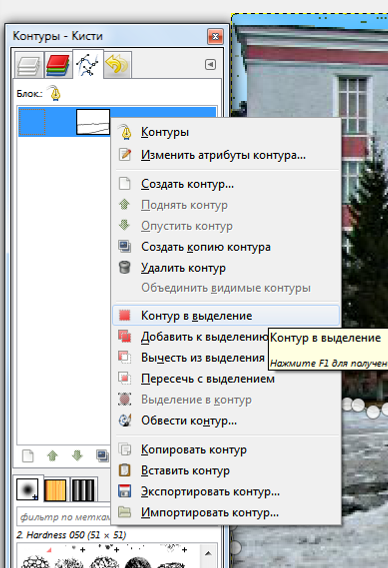Click the Блок lock path icon
This screenshot has height=568, width=388.
tap(55, 93)
